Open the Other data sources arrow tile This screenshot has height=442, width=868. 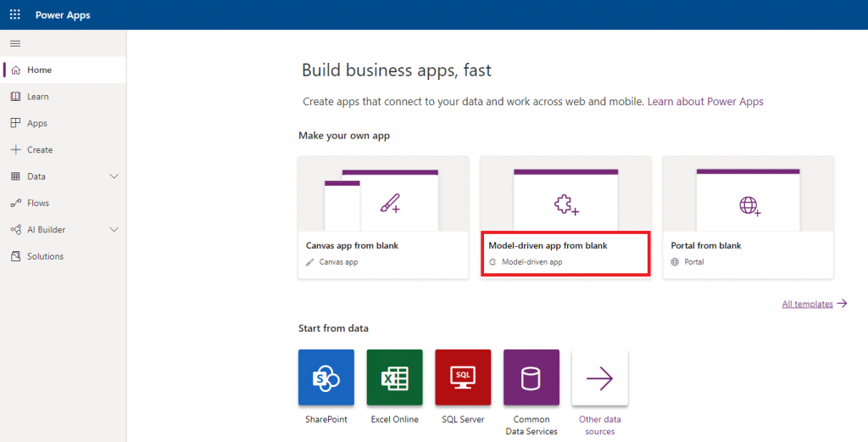pyautogui.click(x=600, y=378)
